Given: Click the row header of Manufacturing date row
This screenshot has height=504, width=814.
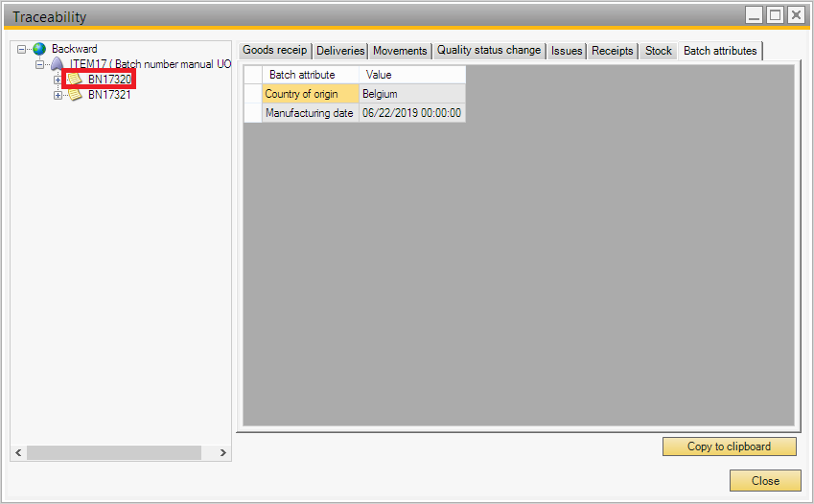Looking at the screenshot, I should click(x=253, y=113).
